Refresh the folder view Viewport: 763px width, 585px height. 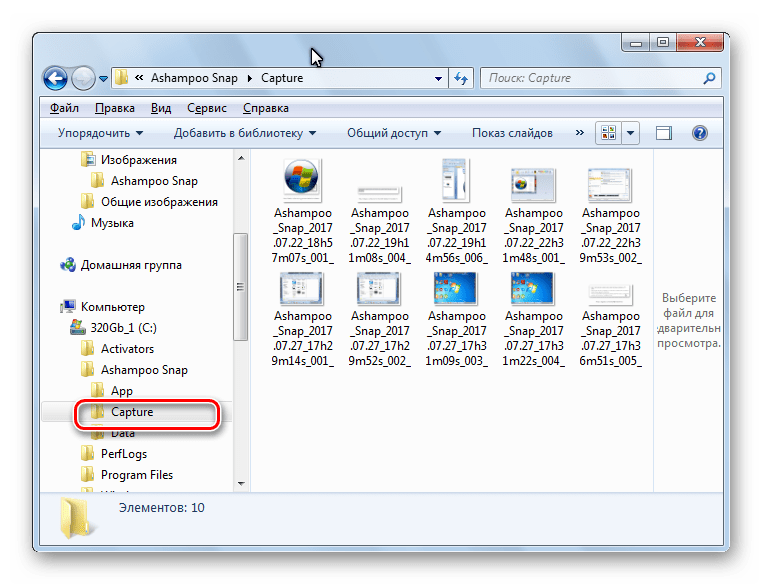click(461, 78)
